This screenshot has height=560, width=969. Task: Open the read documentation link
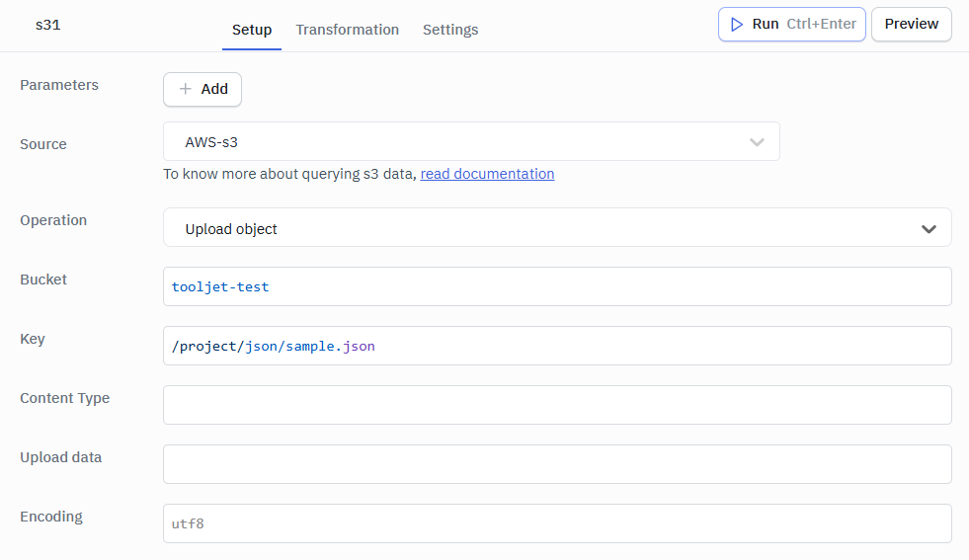click(x=487, y=174)
